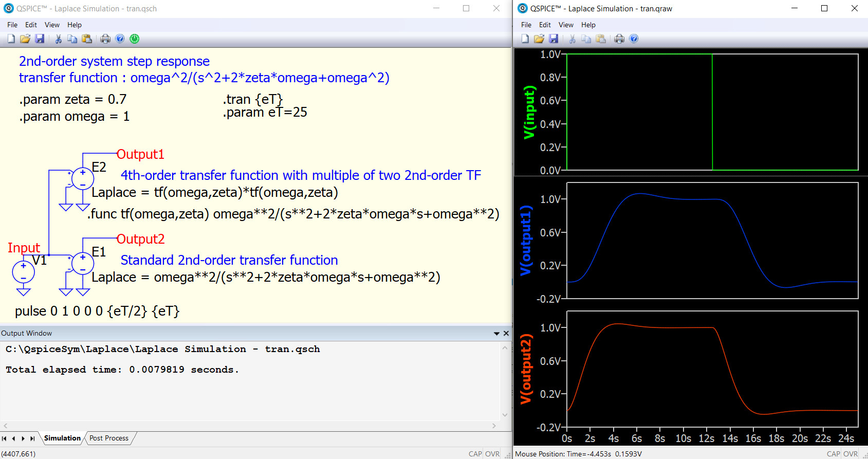Select .param eT=25 directive
This screenshot has height=459, width=868.
pyautogui.click(x=265, y=112)
